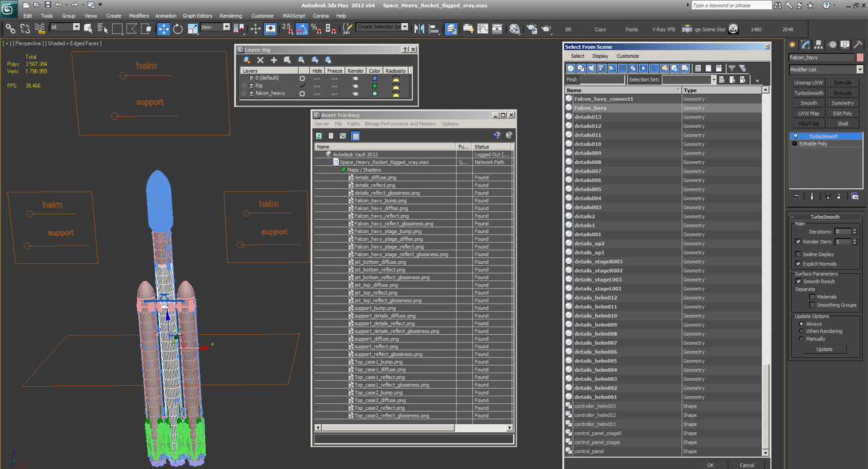Click Falcon_havy object color swatch

point(860,57)
